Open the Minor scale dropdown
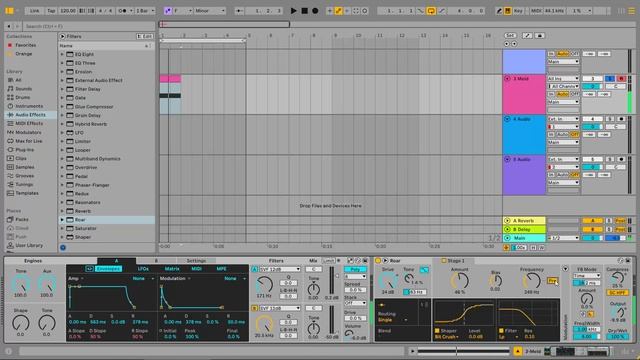The image size is (640, 360). (210, 11)
